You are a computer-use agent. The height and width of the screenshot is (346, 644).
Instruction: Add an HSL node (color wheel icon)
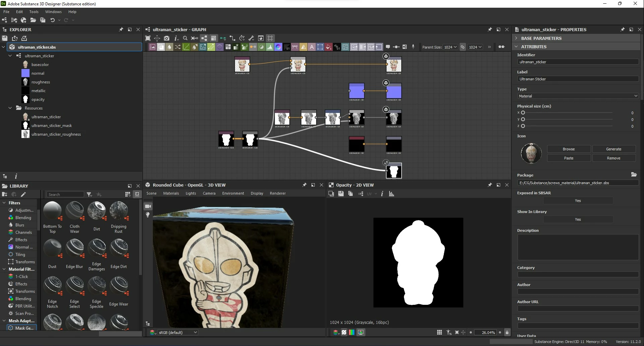pos(278,47)
